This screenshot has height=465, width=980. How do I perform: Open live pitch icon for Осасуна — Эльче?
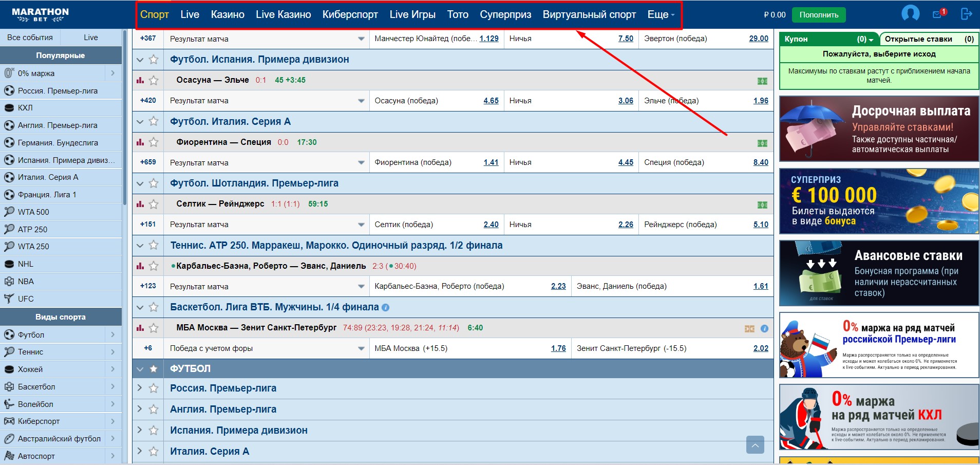762,81
